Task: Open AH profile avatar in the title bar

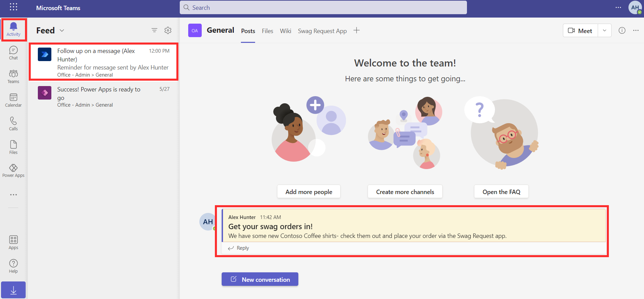Action: (x=635, y=7)
